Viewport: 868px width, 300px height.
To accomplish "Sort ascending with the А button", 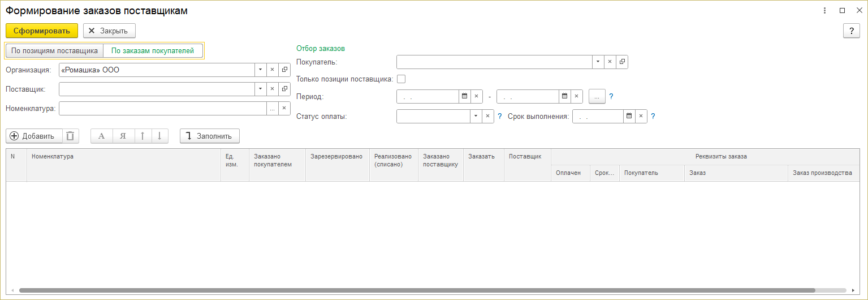I will coord(102,136).
